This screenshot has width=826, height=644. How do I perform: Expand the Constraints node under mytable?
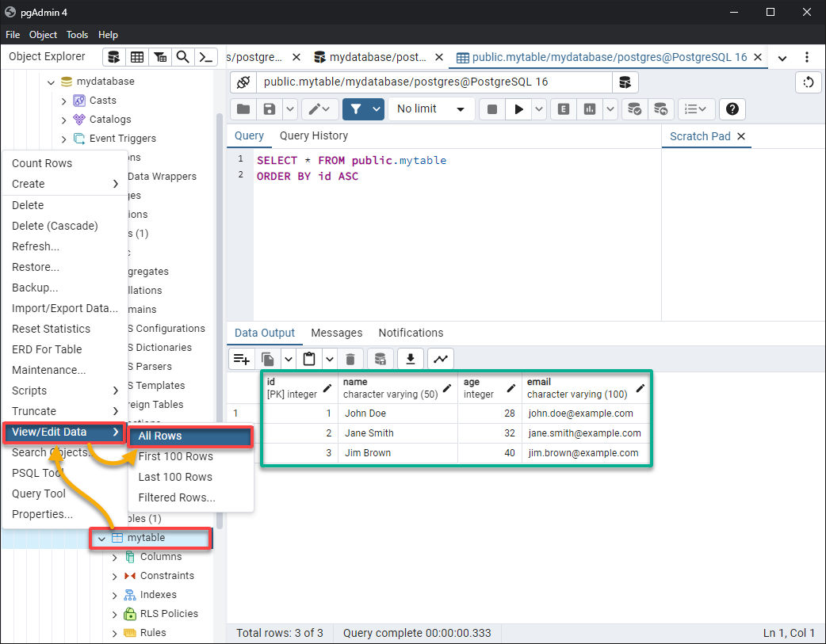[114, 576]
